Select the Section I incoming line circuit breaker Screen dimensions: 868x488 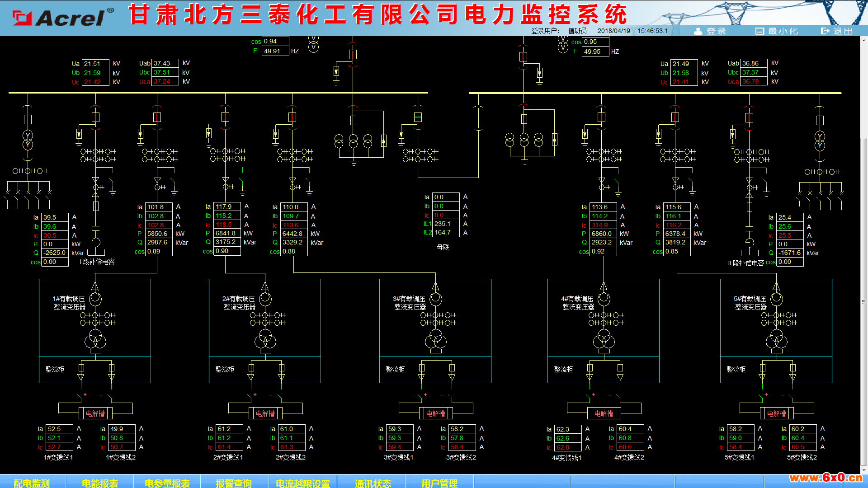coord(353,55)
